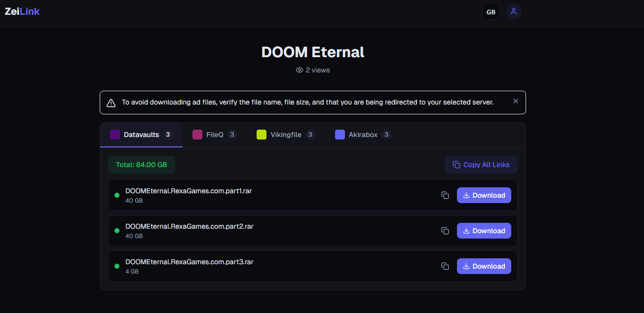Switch to the FileQ tab
The image size is (644, 313).
[x=215, y=135]
